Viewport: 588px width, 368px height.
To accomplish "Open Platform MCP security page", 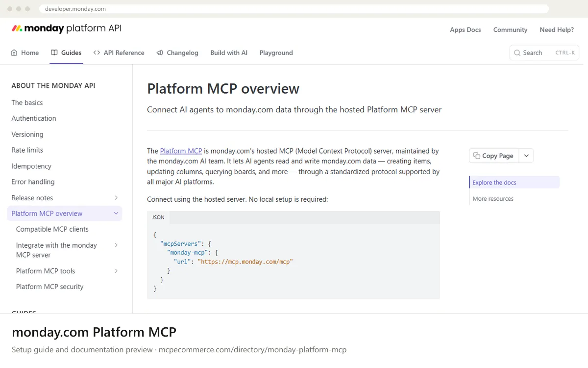I will pos(49,287).
